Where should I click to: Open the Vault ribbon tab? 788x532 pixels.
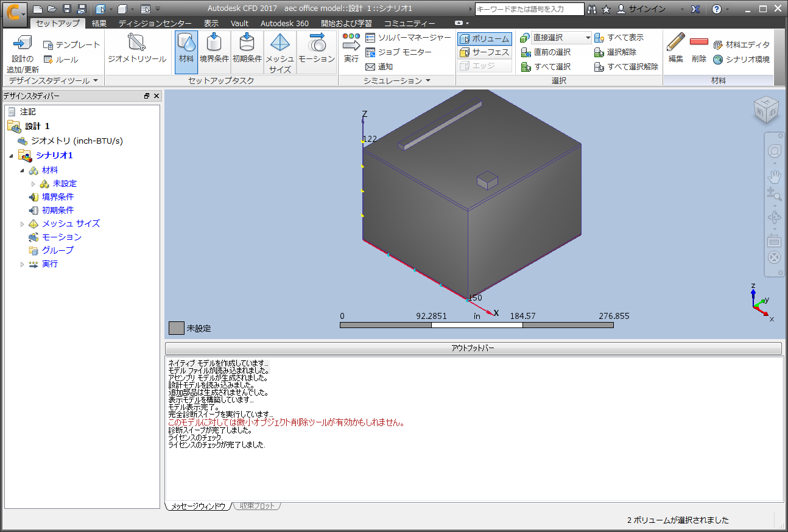tap(239, 23)
